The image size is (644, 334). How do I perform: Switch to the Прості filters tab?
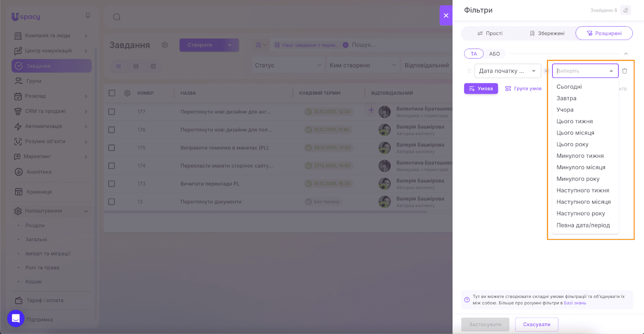[x=490, y=33]
